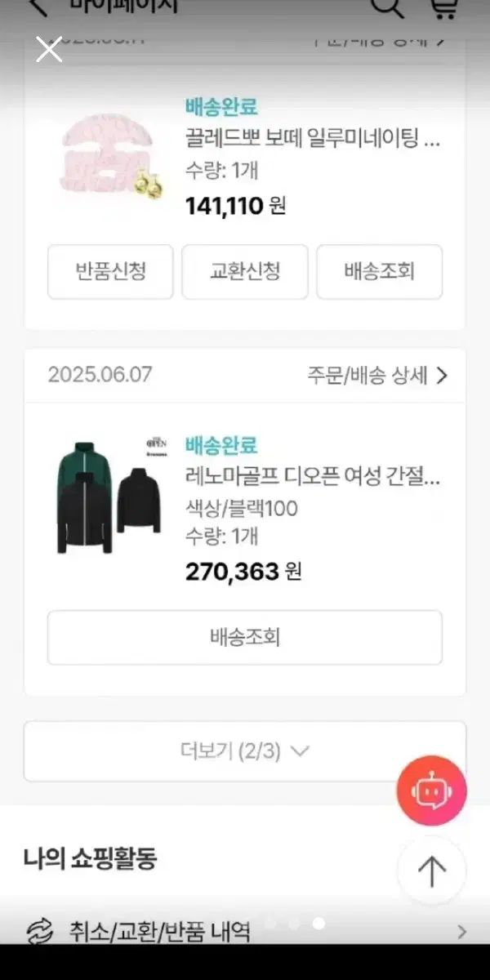Tap 배송조회 for the 끌레드뽀 보떼 order

point(379,271)
